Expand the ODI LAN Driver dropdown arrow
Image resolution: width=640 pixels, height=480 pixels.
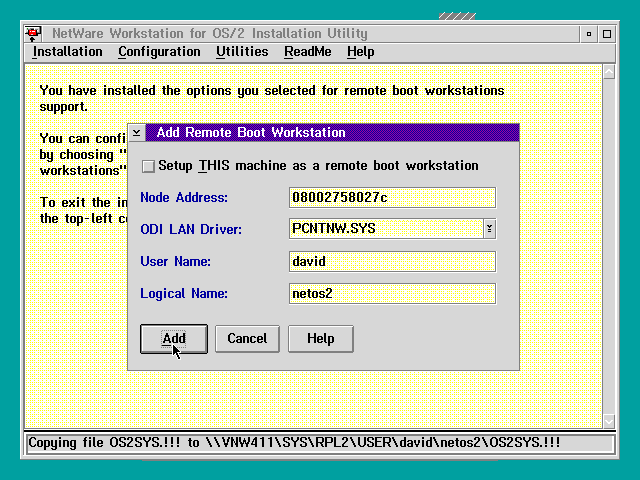tap(489, 229)
